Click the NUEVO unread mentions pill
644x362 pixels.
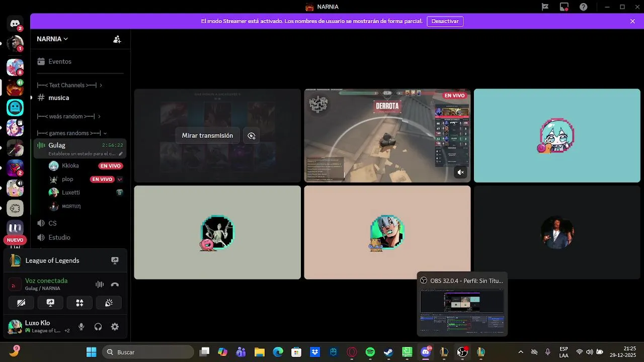tap(15, 240)
